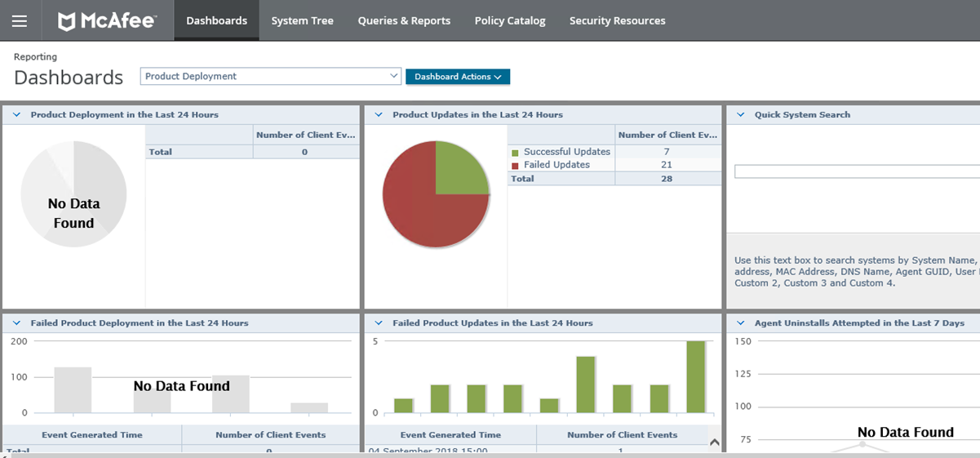
Task: Open Security Resources tab
Action: pyautogui.click(x=618, y=20)
